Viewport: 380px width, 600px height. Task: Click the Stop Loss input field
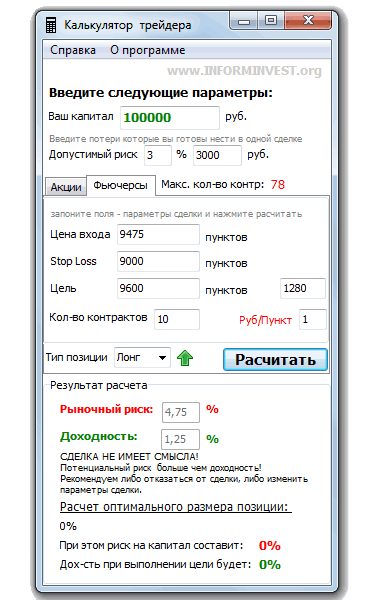tap(158, 261)
